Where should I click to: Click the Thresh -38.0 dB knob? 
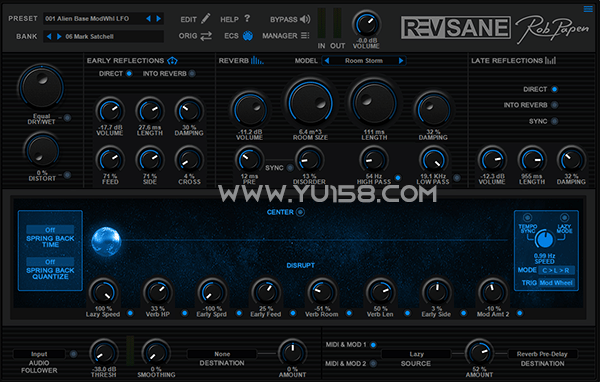pyautogui.click(x=103, y=353)
